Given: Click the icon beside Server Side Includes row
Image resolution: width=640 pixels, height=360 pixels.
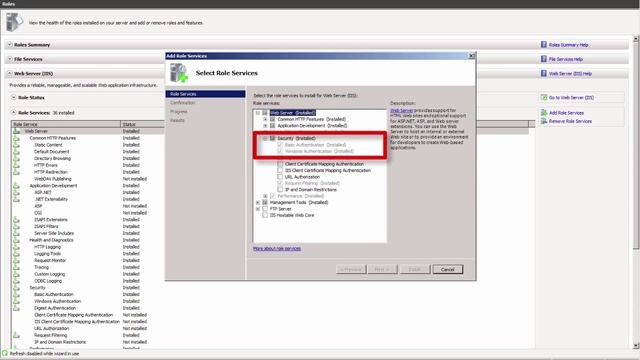Looking at the screenshot, I should (x=16, y=233).
